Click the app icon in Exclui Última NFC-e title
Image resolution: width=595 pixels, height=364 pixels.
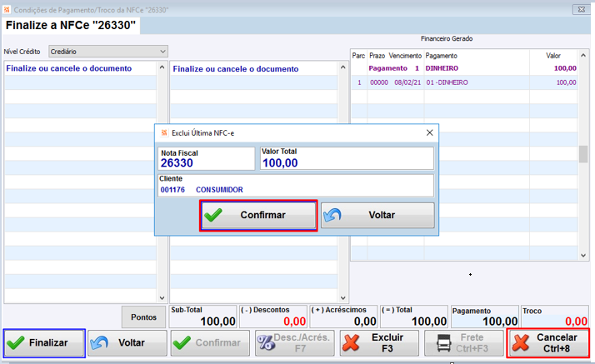[x=164, y=132]
